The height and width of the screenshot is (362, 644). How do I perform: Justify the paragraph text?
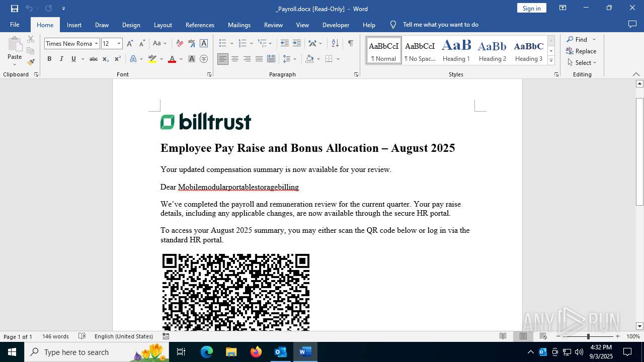point(259,59)
